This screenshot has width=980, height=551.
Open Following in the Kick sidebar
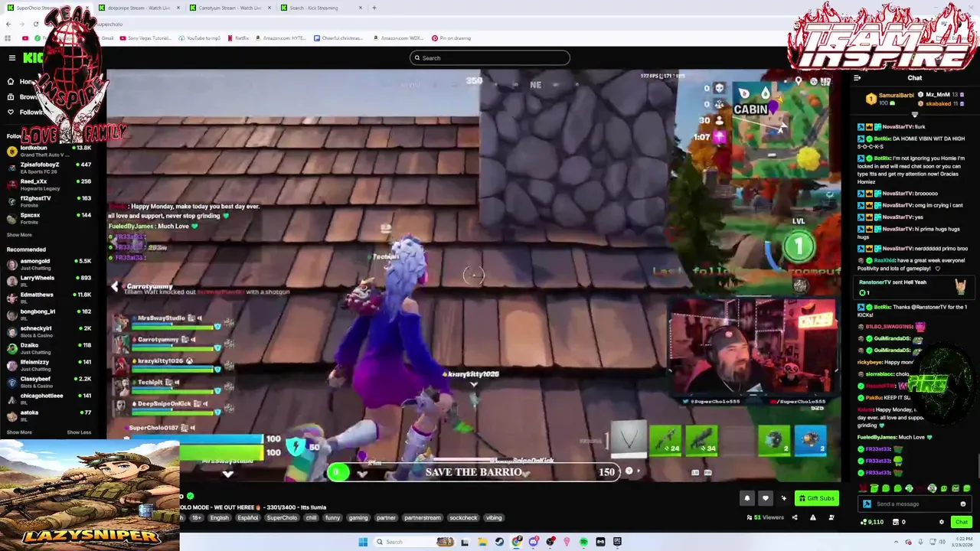coord(27,112)
